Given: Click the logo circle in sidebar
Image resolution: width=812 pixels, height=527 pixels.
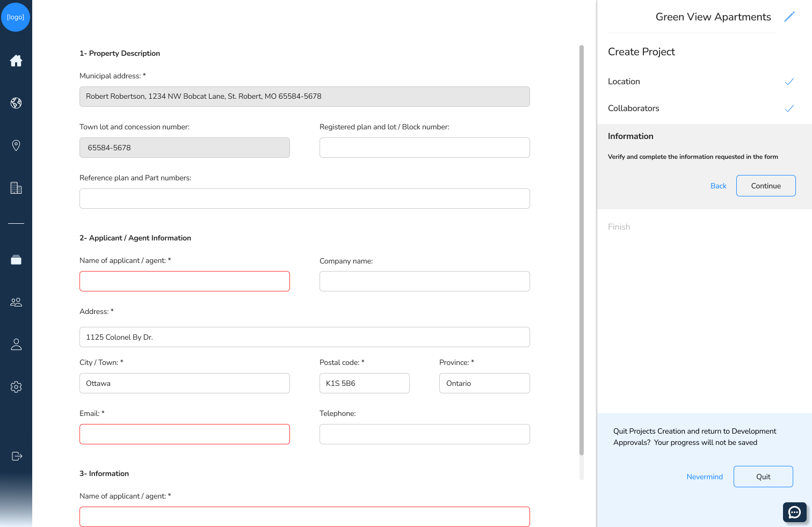Looking at the screenshot, I should point(16,17).
